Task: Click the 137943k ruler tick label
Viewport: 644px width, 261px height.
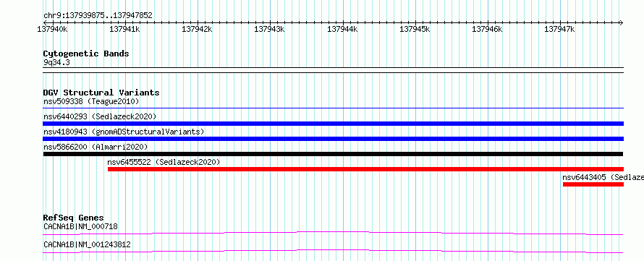Action: (269, 29)
